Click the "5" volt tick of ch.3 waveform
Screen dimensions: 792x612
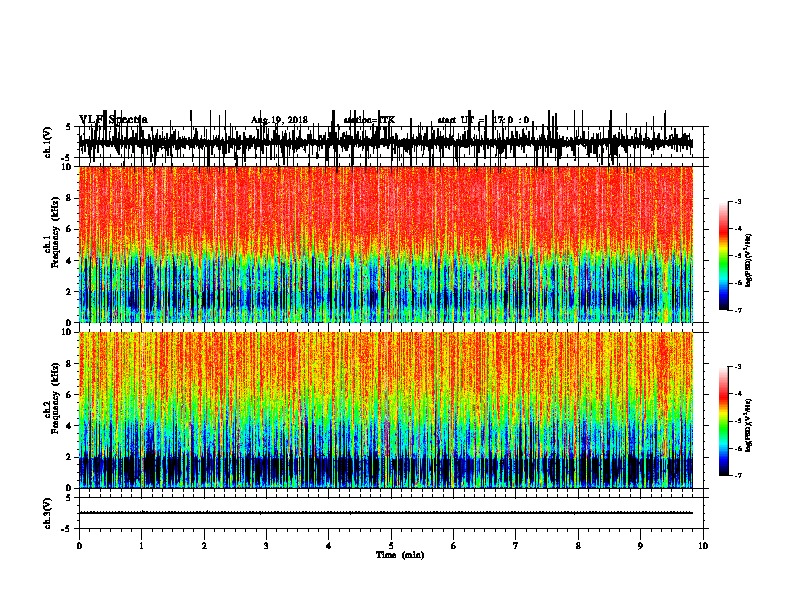click(69, 498)
